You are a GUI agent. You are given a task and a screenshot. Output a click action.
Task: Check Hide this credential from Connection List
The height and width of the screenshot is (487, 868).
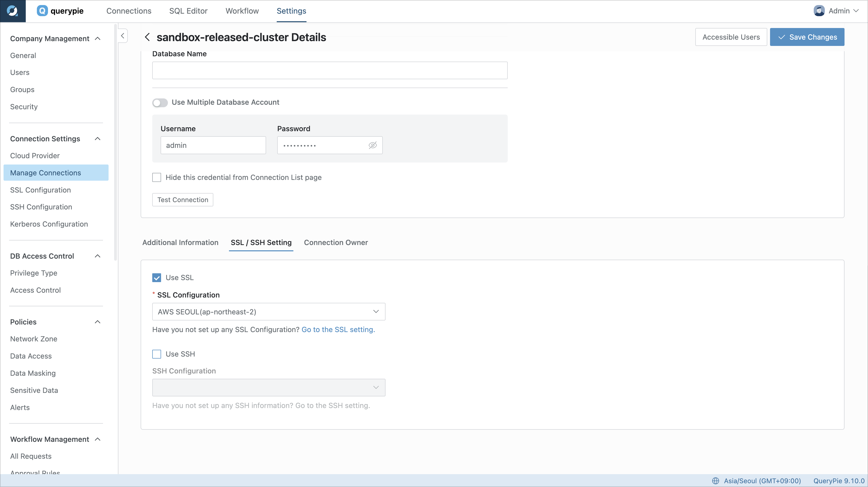157,177
